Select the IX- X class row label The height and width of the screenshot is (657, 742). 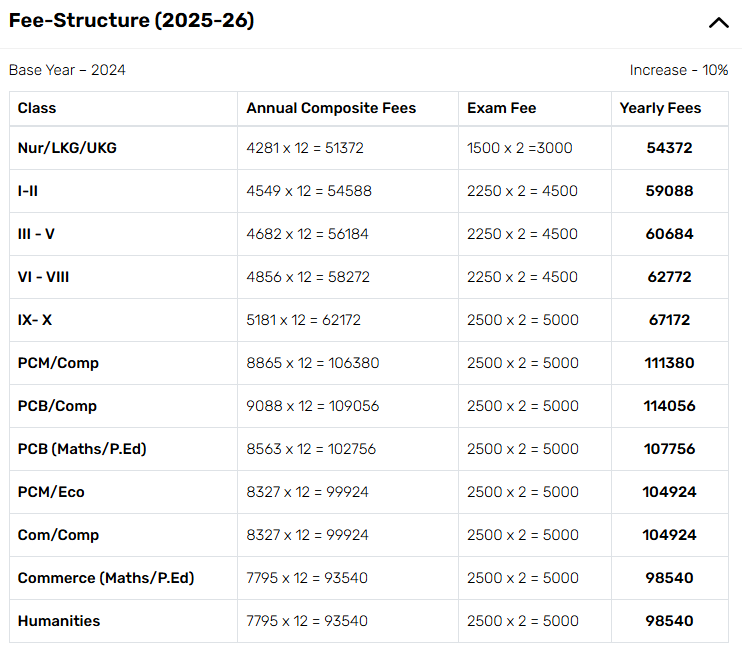[35, 320]
